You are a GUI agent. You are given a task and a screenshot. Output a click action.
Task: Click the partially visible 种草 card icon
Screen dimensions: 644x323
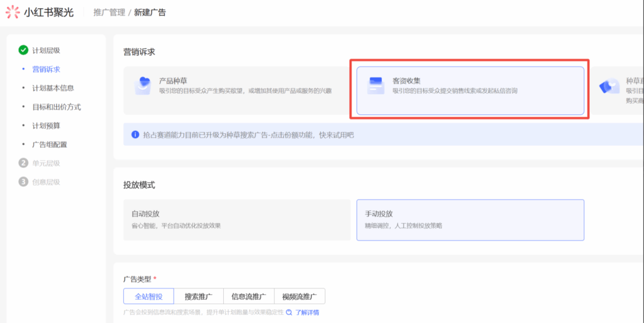(608, 87)
